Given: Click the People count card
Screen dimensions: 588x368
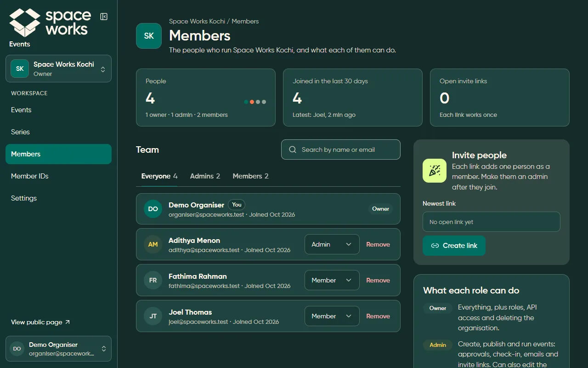Looking at the screenshot, I should coord(206,98).
